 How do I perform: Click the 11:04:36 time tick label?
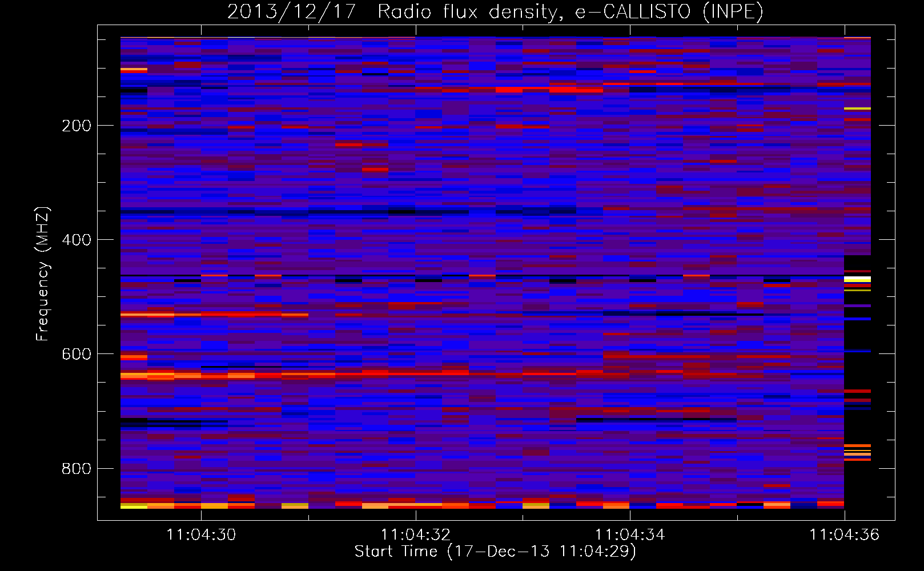(x=845, y=535)
